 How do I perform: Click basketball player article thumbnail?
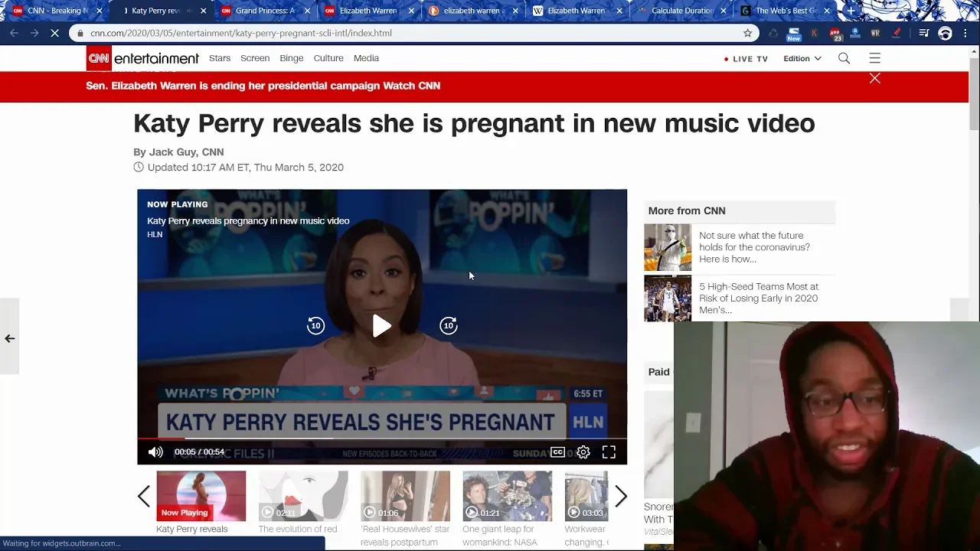668,298
